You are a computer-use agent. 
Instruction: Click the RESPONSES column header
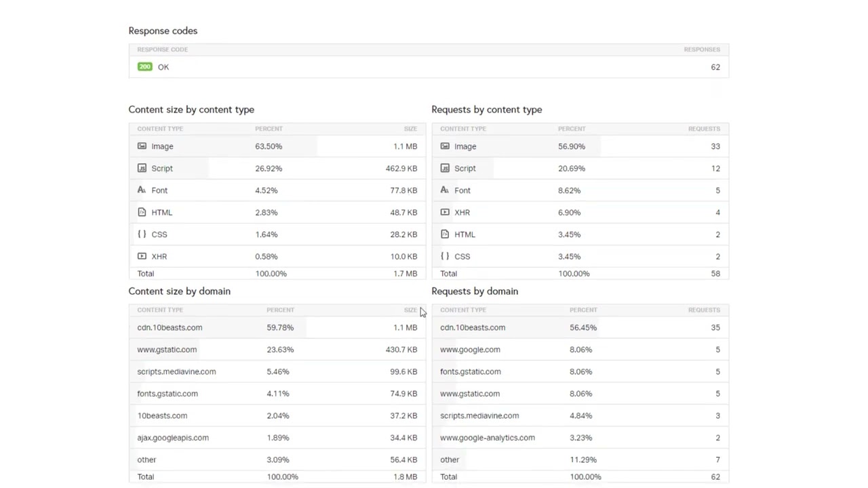click(x=701, y=49)
